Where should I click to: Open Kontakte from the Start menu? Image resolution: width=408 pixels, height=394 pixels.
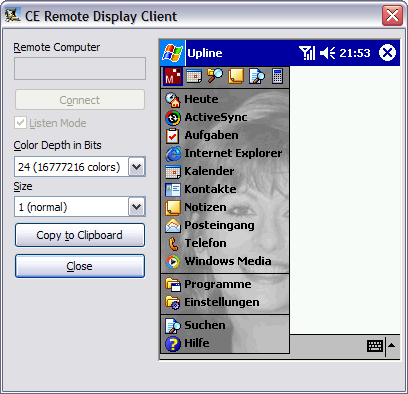tap(225, 189)
